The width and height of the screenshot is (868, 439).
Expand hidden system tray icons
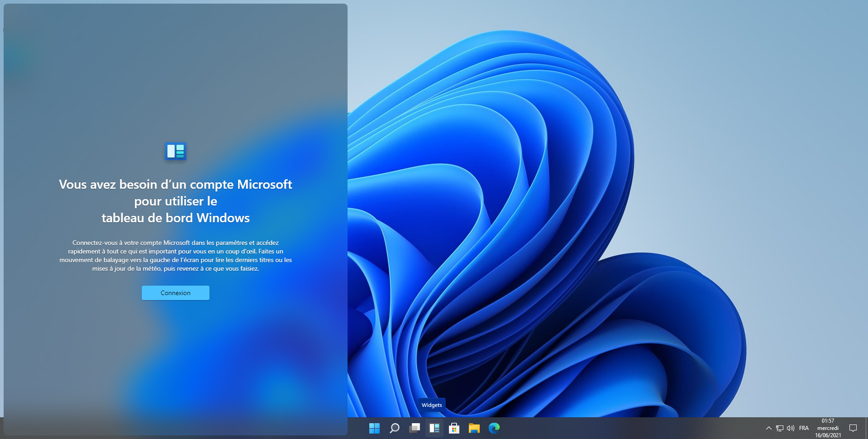click(x=768, y=428)
